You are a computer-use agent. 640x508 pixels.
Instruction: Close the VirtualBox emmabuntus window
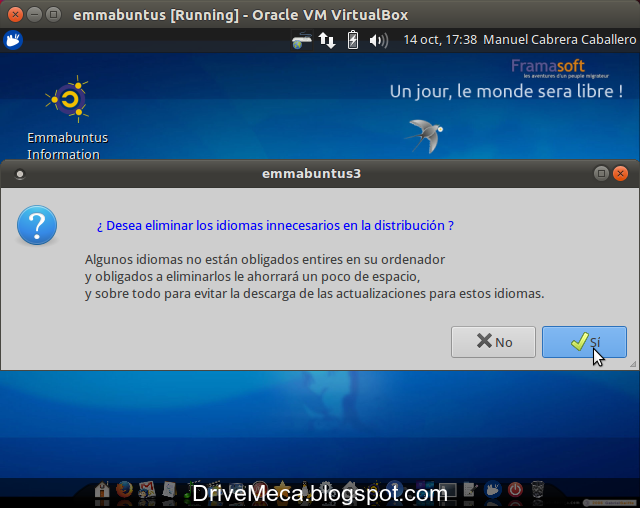tap(15, 15)
